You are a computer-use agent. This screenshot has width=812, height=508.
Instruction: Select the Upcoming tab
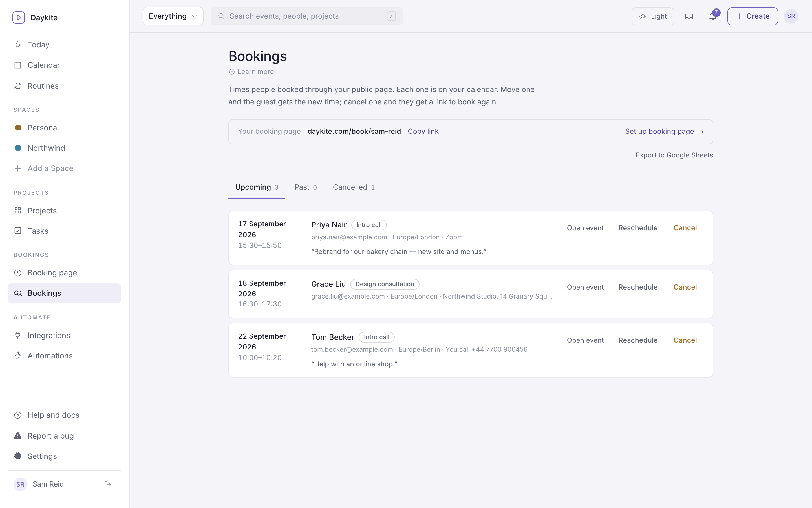coord(257,187)
